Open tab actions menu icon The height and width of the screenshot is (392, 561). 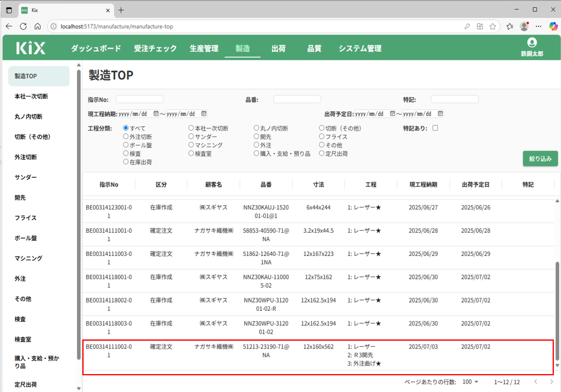tap(10, 10)
